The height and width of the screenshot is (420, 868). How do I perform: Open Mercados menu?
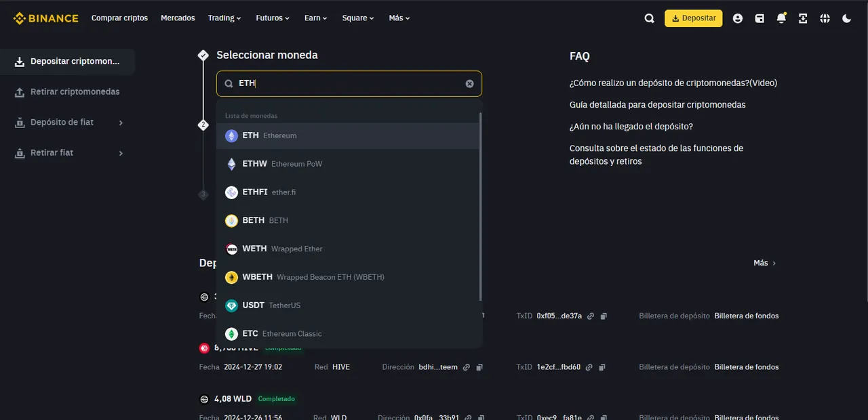[x=178, y=18]
